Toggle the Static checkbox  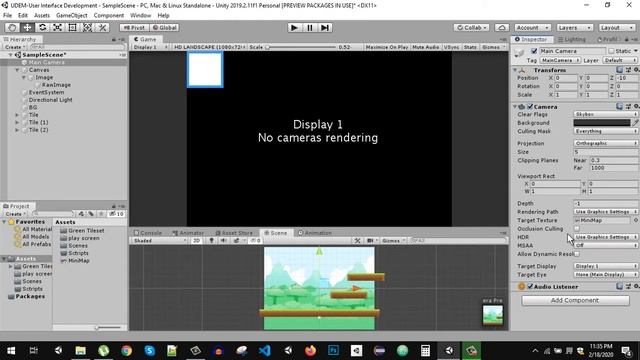pyautogui.click(x=611, y=51)
